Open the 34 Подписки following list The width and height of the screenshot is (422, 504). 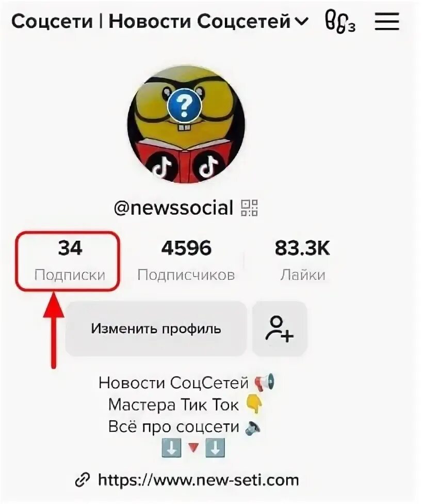69,261
